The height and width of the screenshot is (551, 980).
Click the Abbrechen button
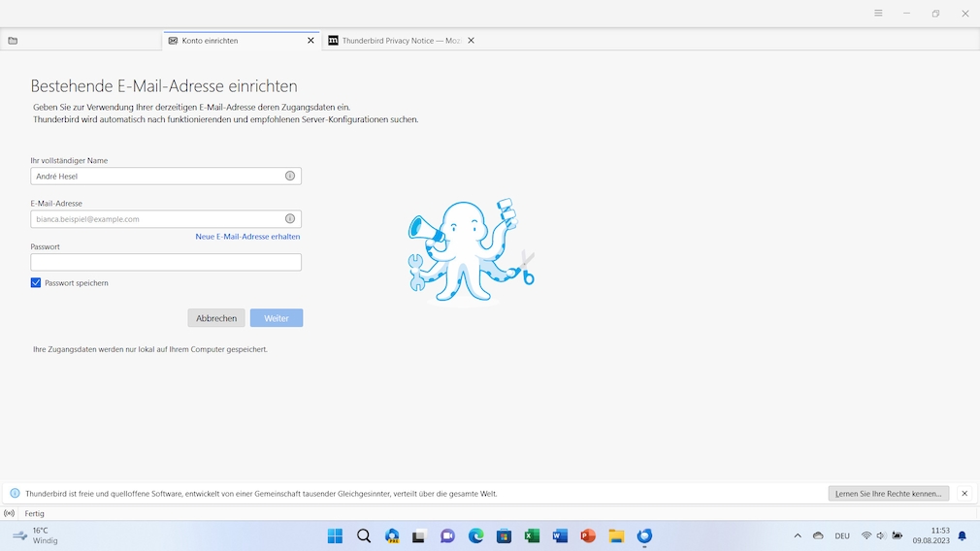pyautogui.click(x=216, y=318)
